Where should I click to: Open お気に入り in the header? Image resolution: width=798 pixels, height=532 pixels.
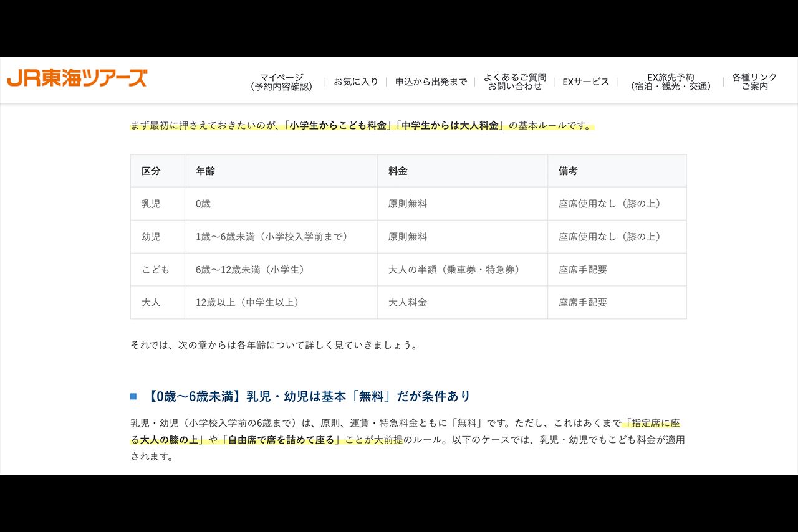[356, 82]
